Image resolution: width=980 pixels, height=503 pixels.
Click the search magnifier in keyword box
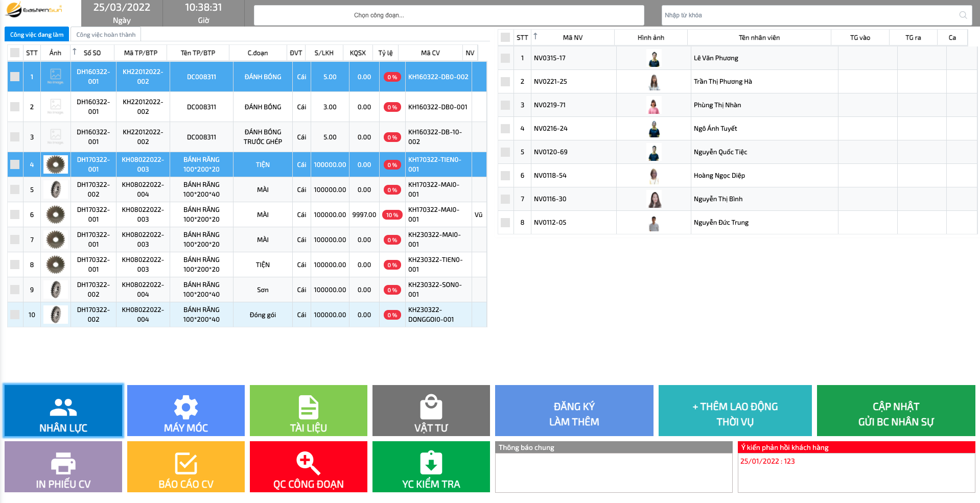[963, 15]
